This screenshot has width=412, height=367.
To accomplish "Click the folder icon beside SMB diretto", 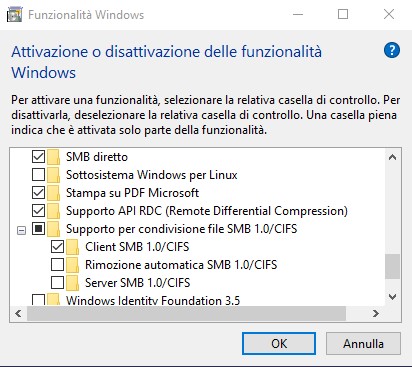I will point(53,157).
